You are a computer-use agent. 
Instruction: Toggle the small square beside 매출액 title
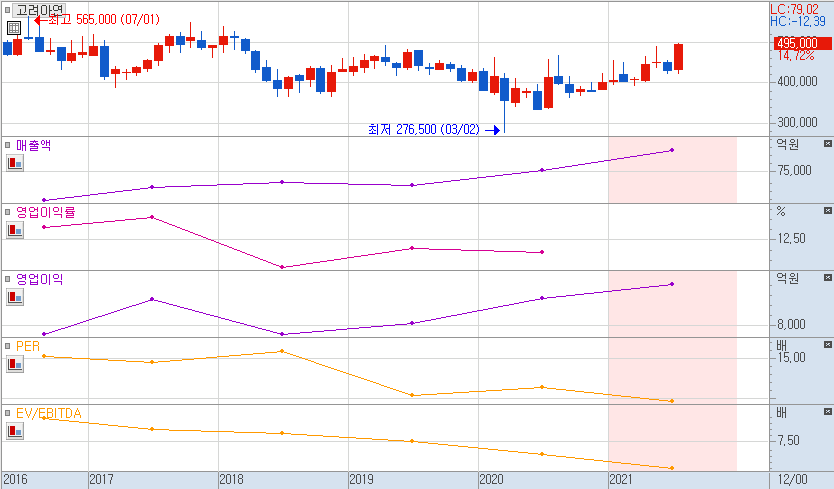point(7,145)
